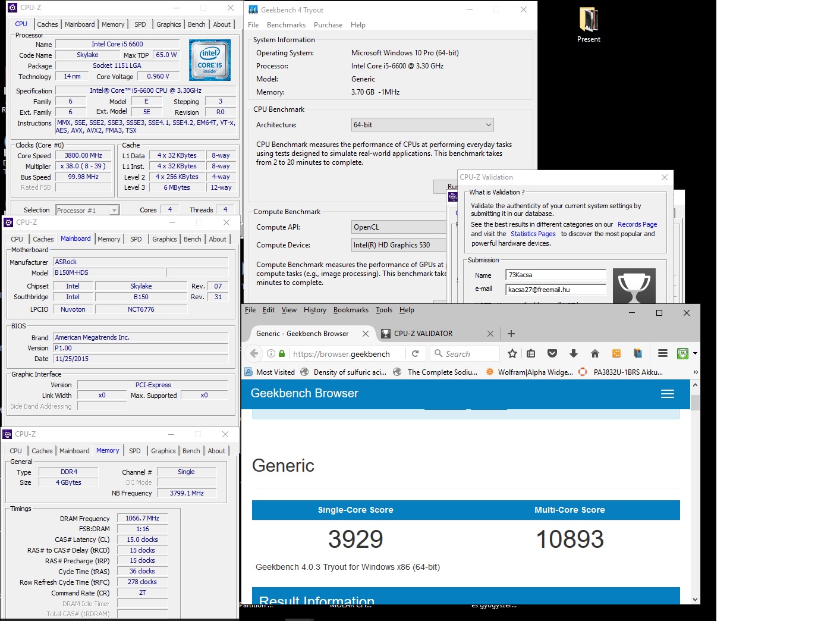Open the Compute API OpenCL dropdown
The image size is (840, 621).
pos(399,227)
